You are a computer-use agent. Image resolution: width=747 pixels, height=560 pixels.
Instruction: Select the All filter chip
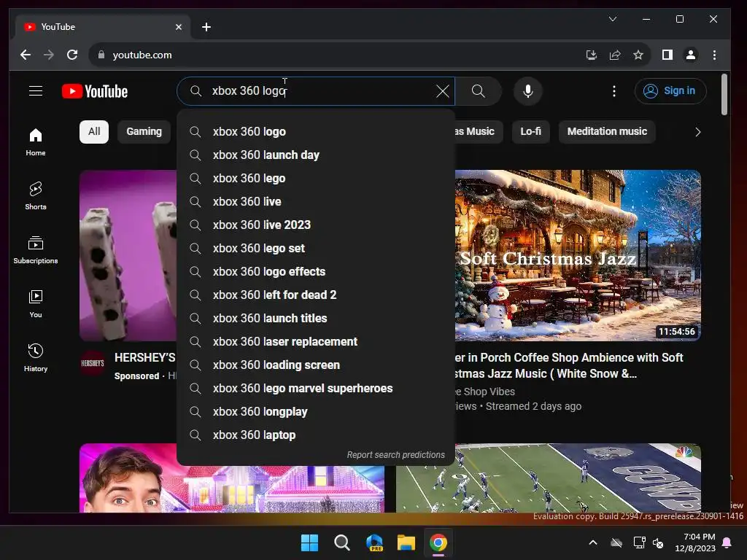coord(94,131)
